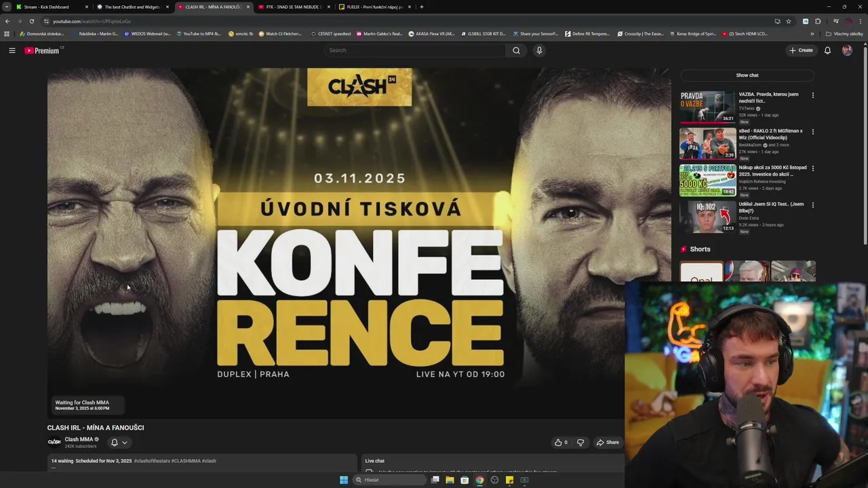Click the Share button

(x=608, y=443)
